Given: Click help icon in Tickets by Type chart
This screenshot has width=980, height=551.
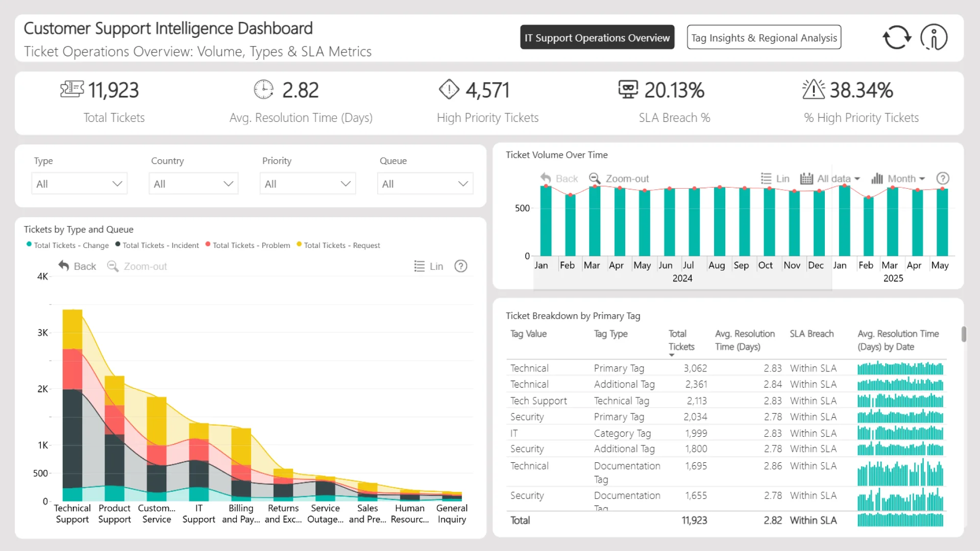Looking at the screenshot, I should [x=461, y=266].
